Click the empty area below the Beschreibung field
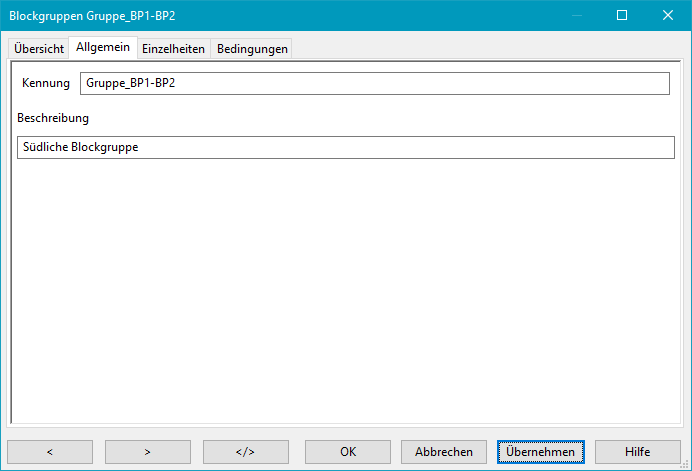This screenshot has height=471, width=692. coord(346,290)
